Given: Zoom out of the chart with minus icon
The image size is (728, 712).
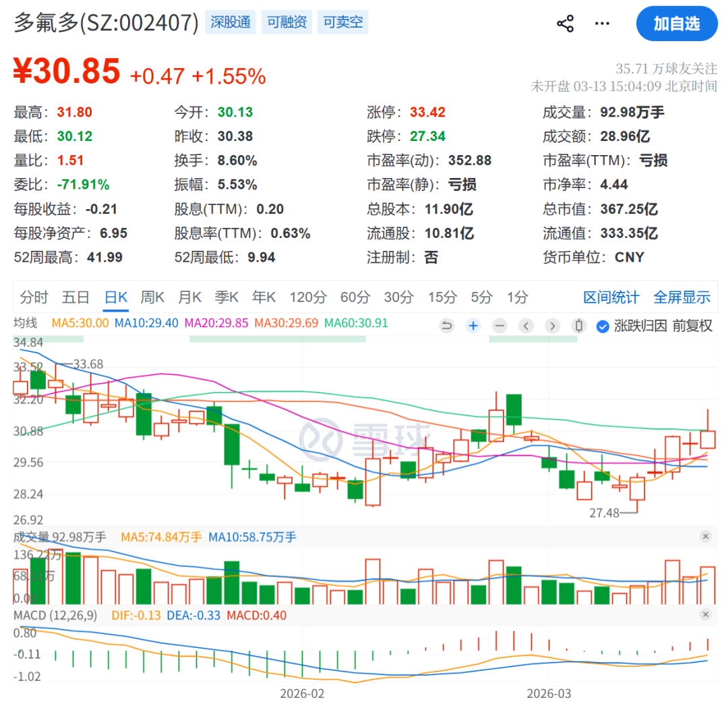Looking at the screenshot, I should 499,326.
